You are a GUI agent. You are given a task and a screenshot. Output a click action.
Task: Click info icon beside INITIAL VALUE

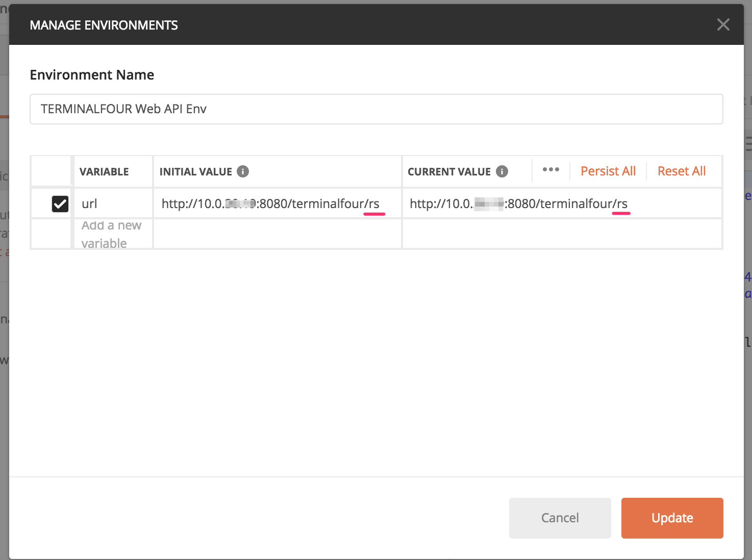click(243, 171)
